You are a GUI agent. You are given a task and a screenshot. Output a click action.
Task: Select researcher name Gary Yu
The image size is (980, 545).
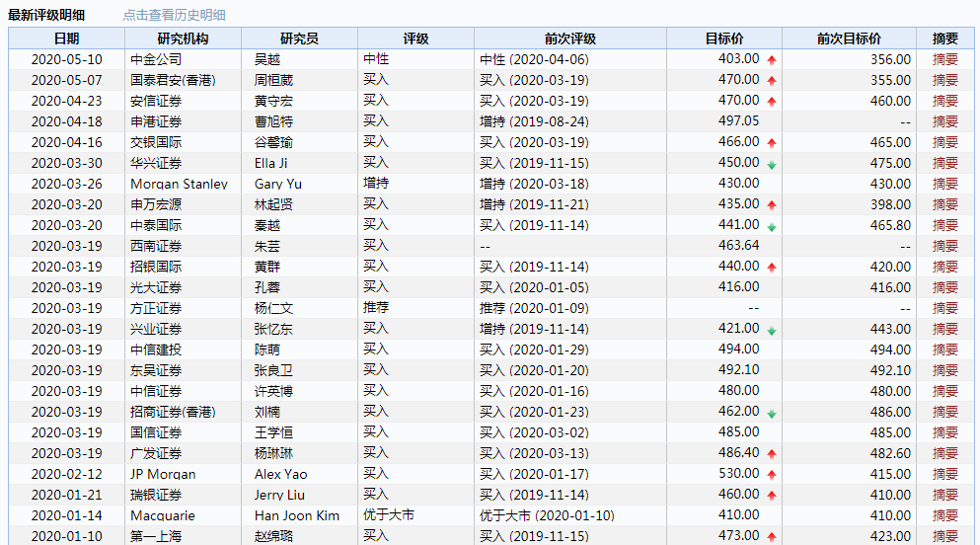point(278,184)
